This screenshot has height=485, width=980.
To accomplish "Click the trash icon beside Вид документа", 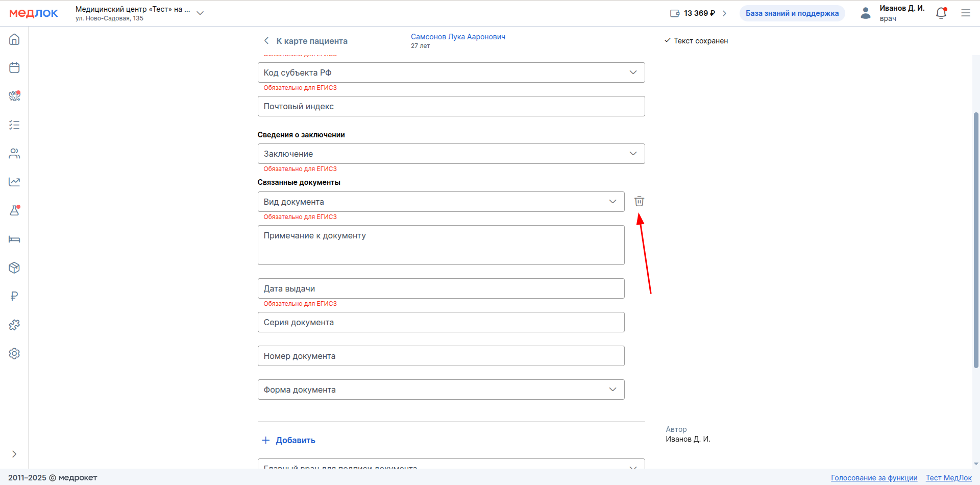I will [639, 201].
